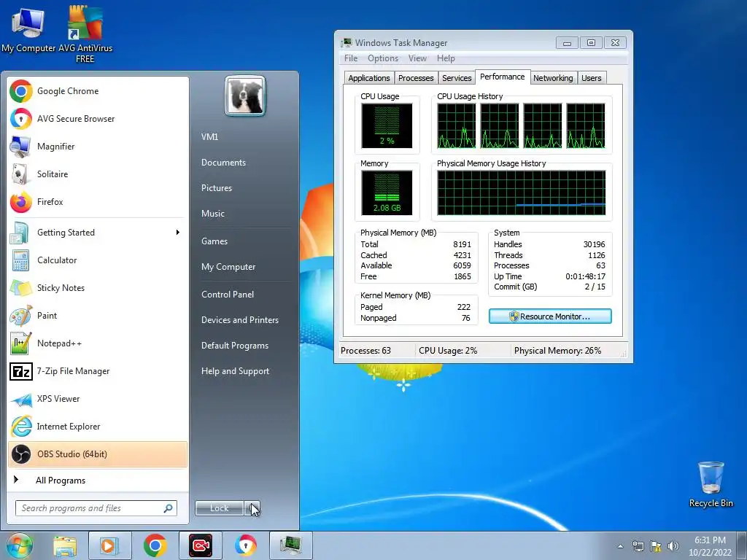Expand the Getting Started submenu arrow
The image size is (747, 560).
pos(178,233)
